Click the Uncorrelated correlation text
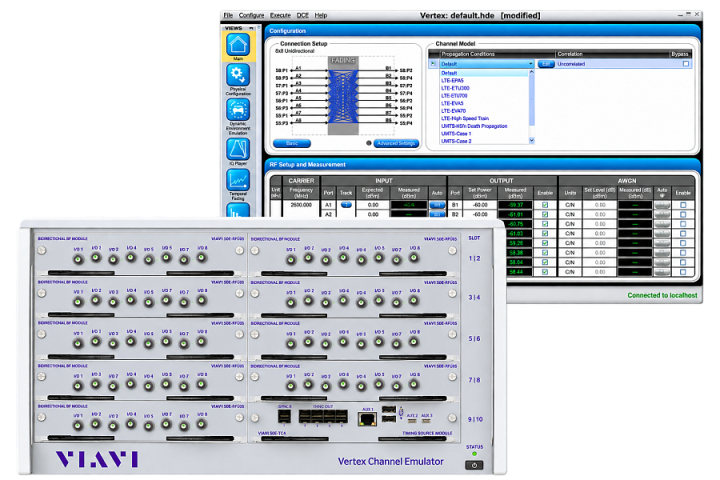 (571, 64)
